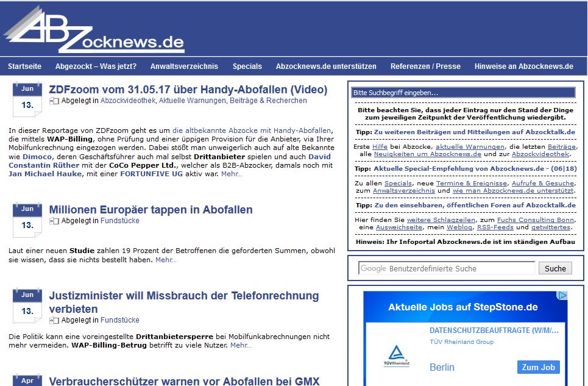588x386 pixels.
Task: Click 'Mehr...' after the WAP-Billing-Betrug excerpt
Action: point(241,345)
